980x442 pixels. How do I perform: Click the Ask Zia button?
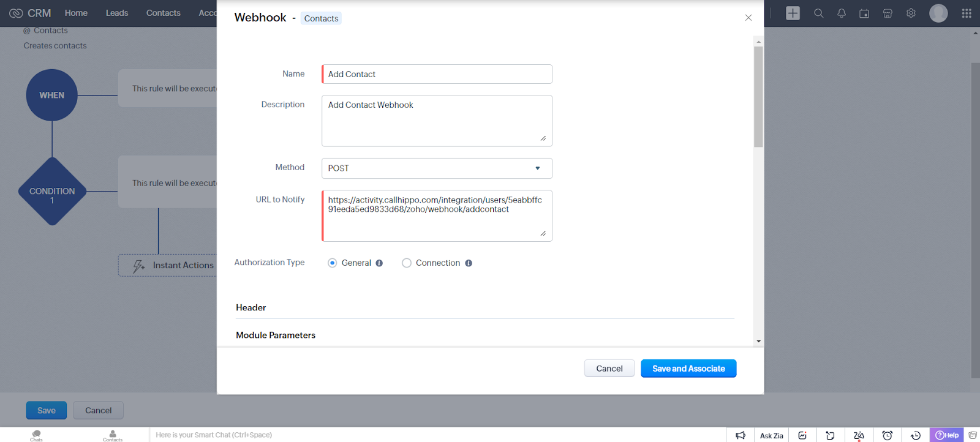pos(772,435)
